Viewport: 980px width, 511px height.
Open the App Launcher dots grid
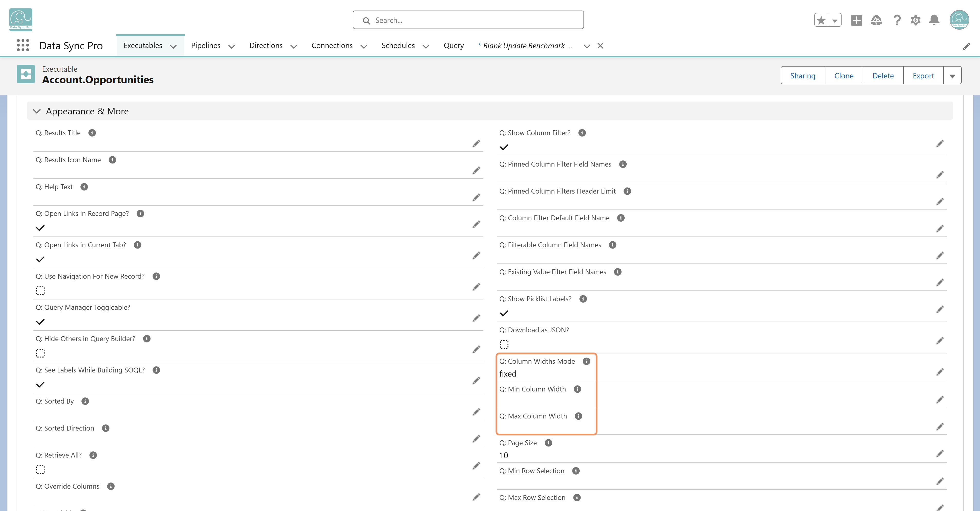(23, 45)
